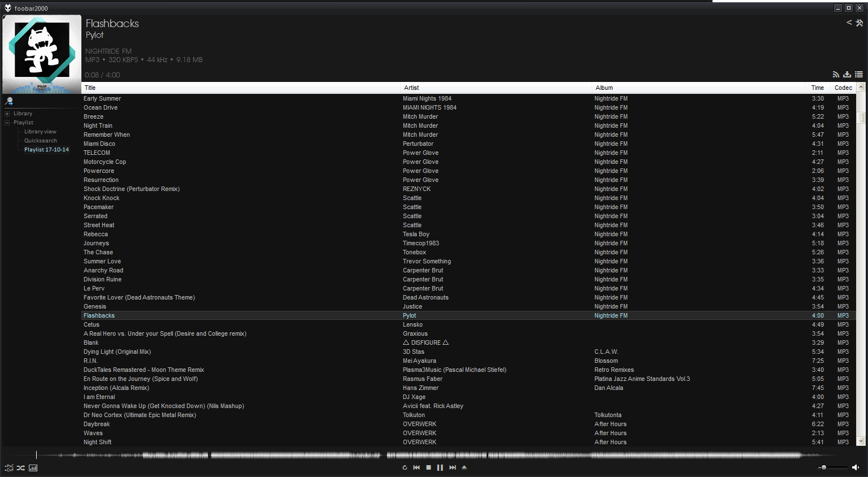
Task: Select Library view in the sidebar tree
Action: pyautogui.click(x=40, y=132)
